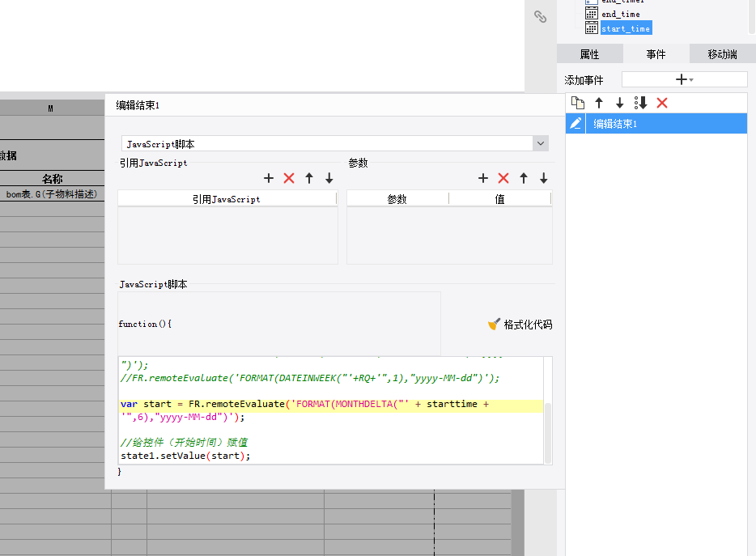Click the bom表.G(子物料描述) report cell
Viewport: 756px width, 556px height.
(52, 194)
